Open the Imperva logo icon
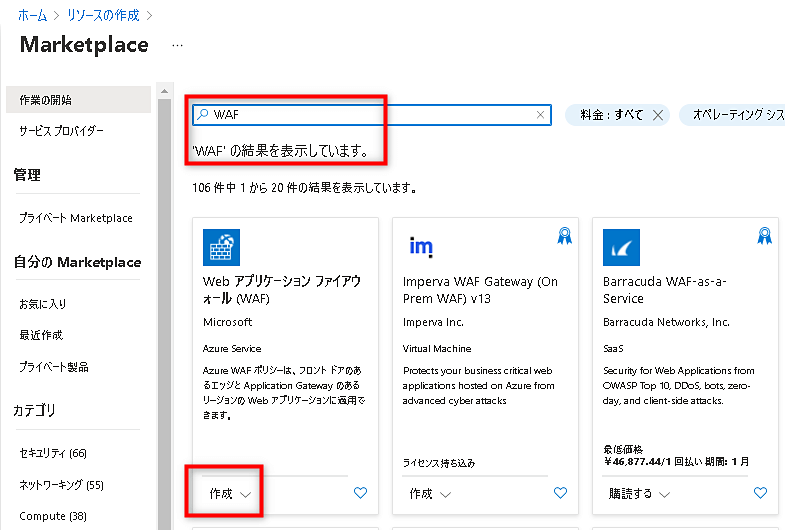The width and height of the screenshot is (785, 530). pyautogui.click(x=421, y=247)
